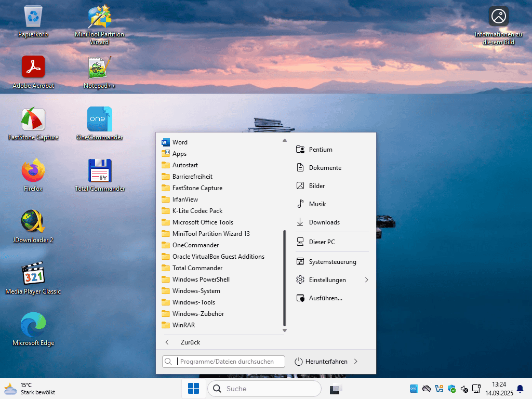Select the JDownloader 2 desktop icon
Image resolution: width=532 pixels, height=399 pixels.
coord(33,227)
